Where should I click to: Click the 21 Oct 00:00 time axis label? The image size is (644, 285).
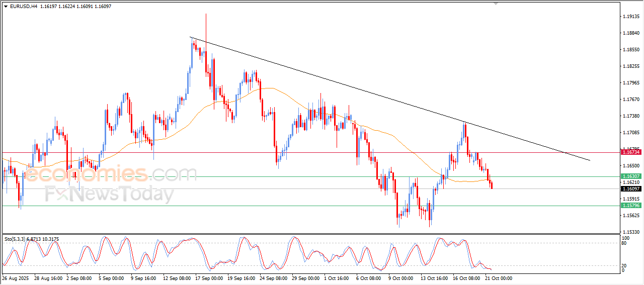point(498,278)
